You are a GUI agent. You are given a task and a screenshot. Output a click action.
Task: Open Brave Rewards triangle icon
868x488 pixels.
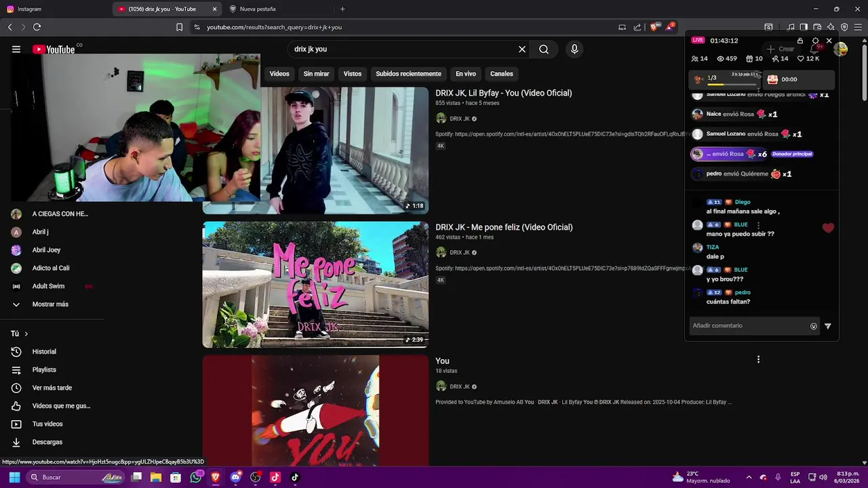pos(670,27)
